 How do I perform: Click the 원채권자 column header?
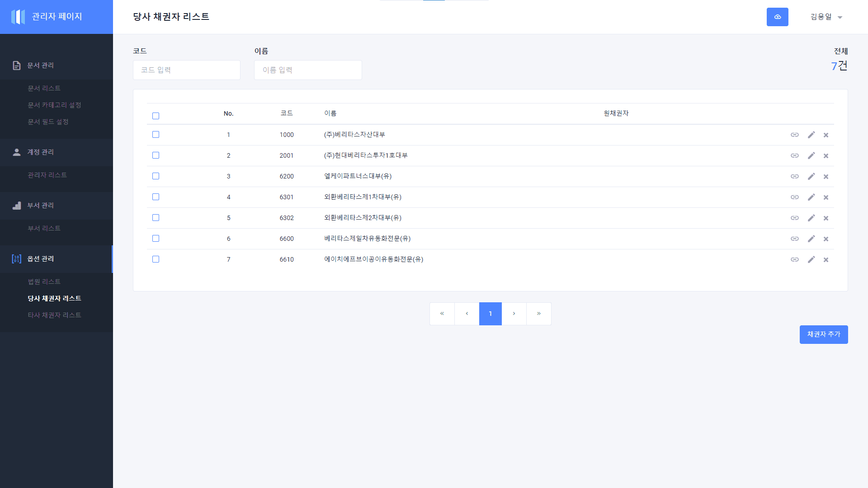coord(616,113)
